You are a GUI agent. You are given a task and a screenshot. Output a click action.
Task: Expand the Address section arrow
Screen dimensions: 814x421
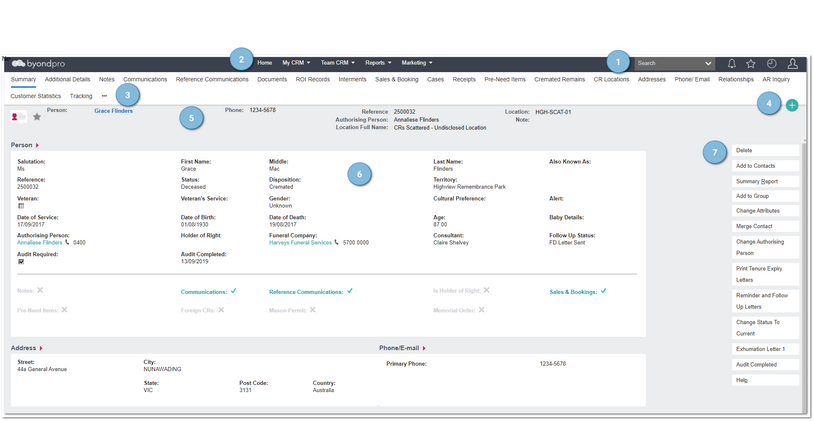(x=41, y=348)
